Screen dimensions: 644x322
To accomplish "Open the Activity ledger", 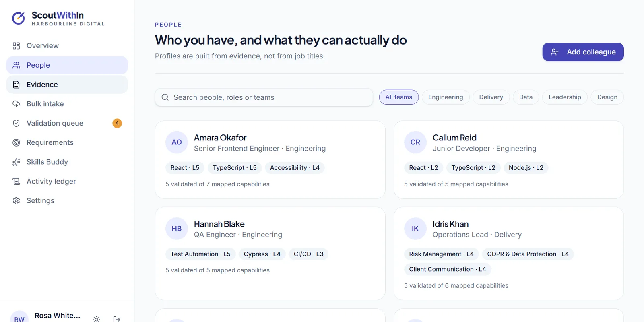I will pos(67,181).
